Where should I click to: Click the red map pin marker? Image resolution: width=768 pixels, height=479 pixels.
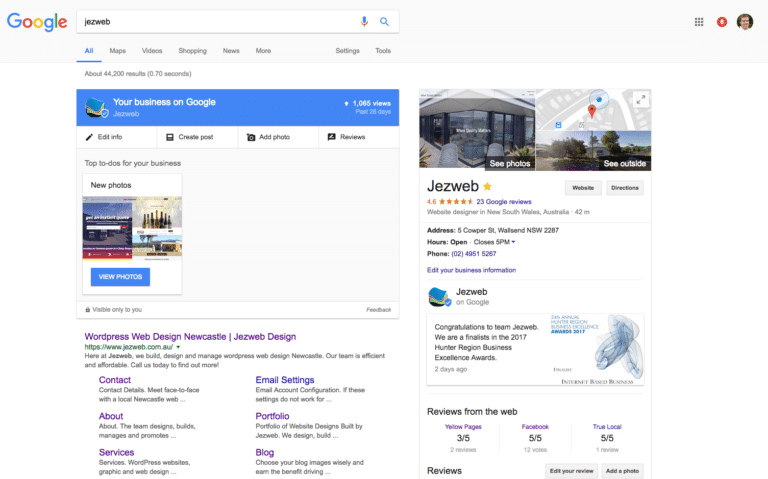(592, 112)
